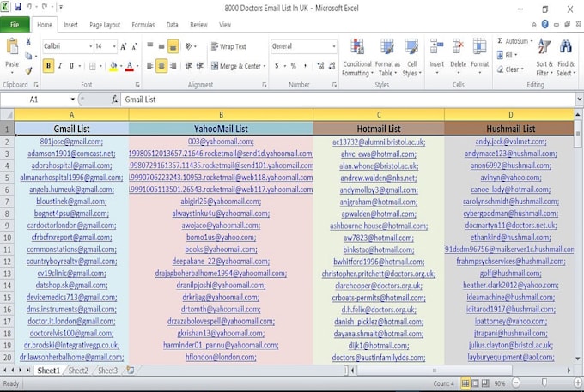Decrease font size with Shrink Font

135,46
